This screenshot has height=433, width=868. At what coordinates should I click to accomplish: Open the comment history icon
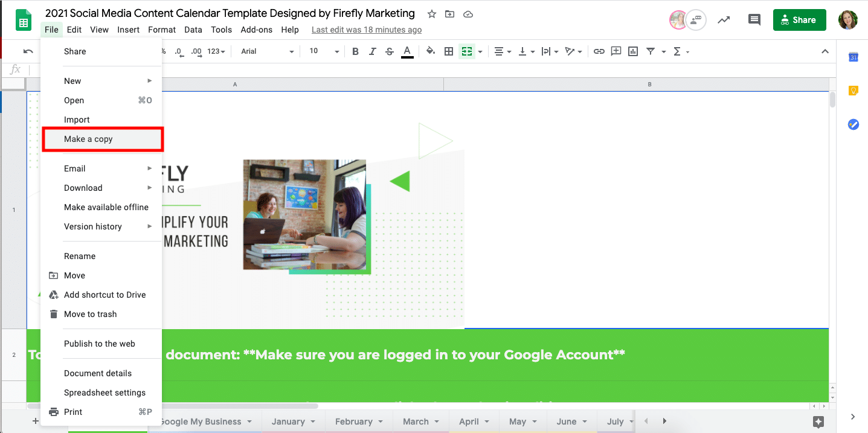[754, 20]
